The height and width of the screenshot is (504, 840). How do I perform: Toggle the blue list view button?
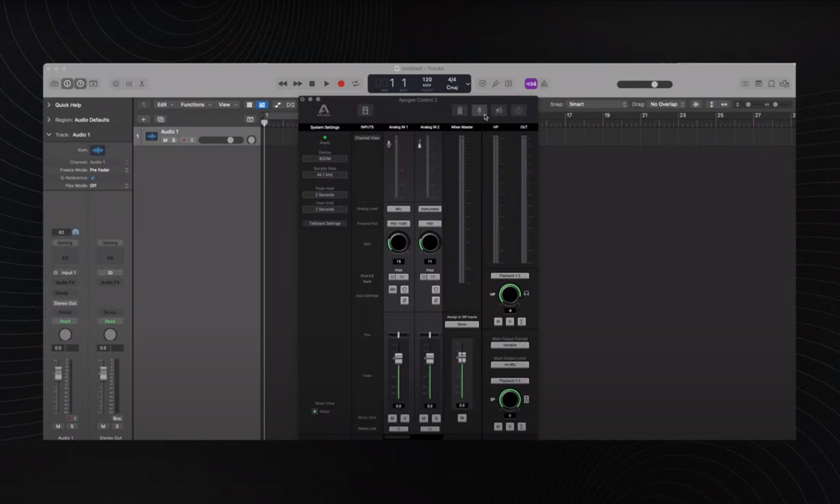click(x=262, y=105)
